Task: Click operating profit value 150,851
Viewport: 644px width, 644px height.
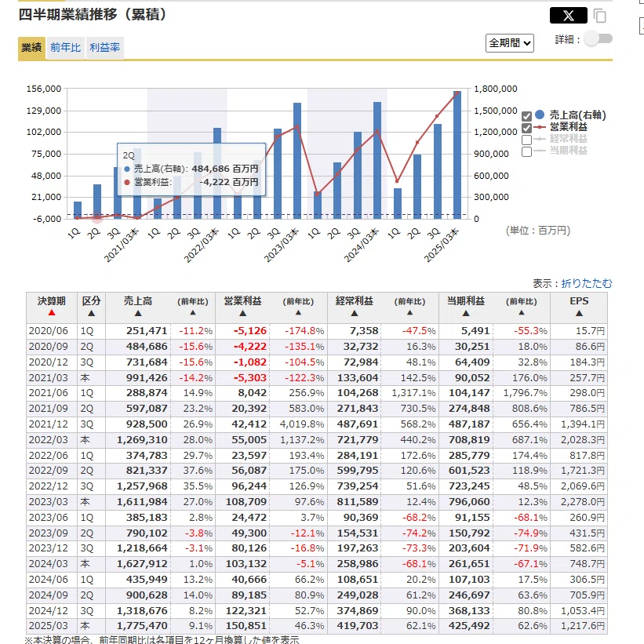Action: pyautogui.click(x=246, y=626)
